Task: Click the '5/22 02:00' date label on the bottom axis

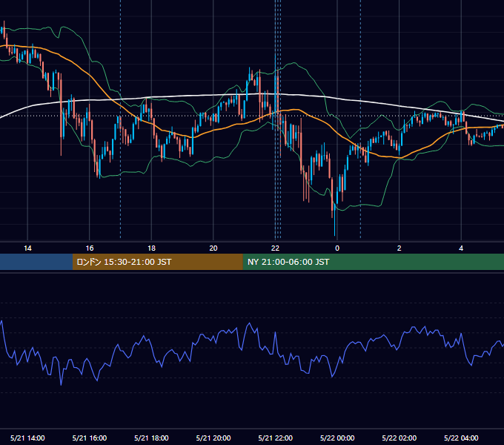Action: 399,438
